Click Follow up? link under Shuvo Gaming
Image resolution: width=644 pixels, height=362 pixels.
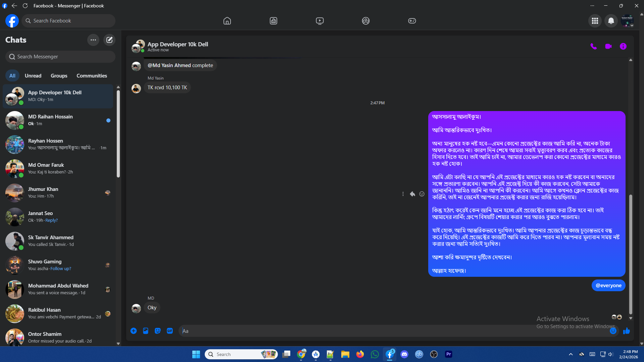click(61, 269)
